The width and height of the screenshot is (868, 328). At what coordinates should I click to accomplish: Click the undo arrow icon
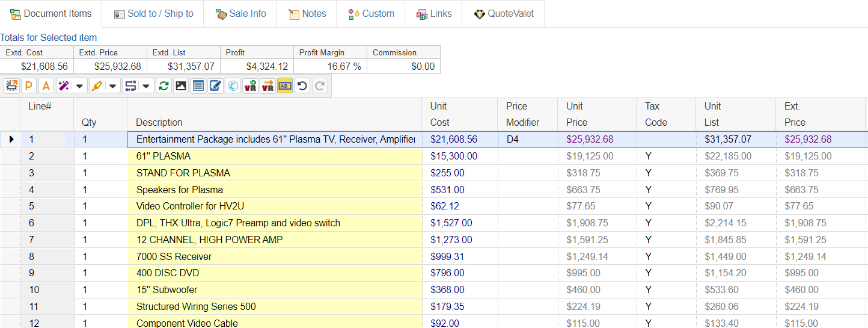point(302,86)
